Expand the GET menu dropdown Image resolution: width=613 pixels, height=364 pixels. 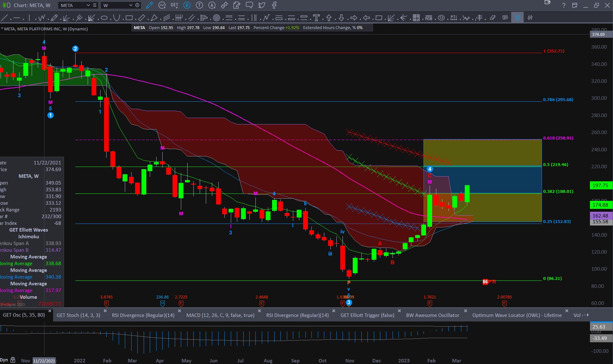coord(174,5)
